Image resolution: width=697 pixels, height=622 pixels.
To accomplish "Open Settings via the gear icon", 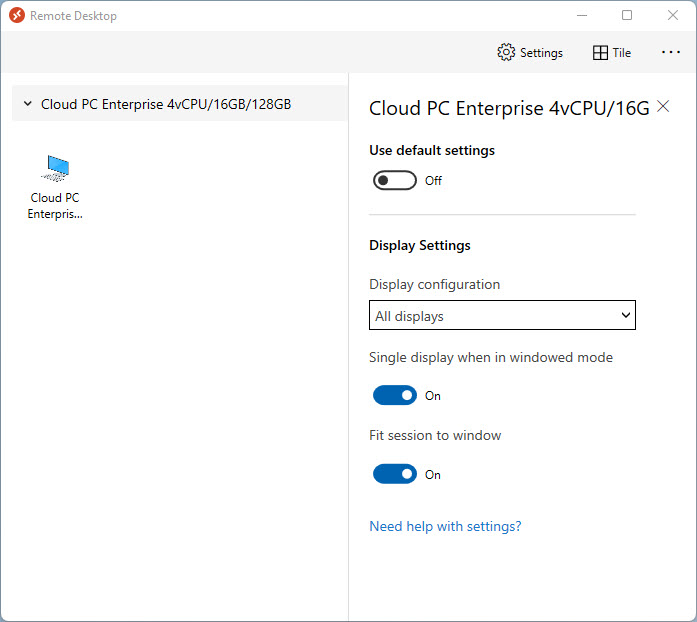I will tap(506, 53).
